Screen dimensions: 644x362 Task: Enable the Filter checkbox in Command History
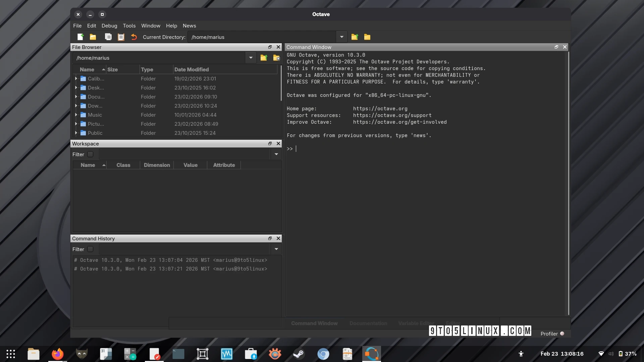[x=90, y=249]
